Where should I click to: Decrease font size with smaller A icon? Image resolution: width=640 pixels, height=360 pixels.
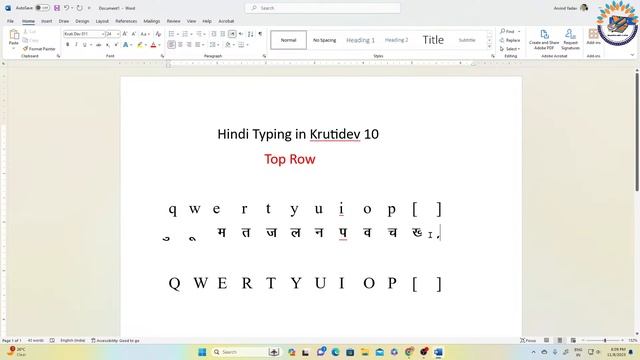[133, 34]
